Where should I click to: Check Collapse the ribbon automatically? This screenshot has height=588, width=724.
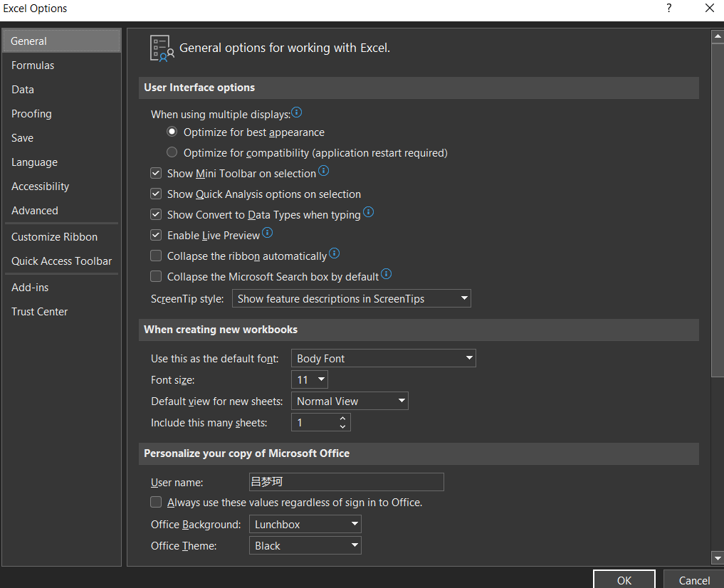click(x=156, y=256)
